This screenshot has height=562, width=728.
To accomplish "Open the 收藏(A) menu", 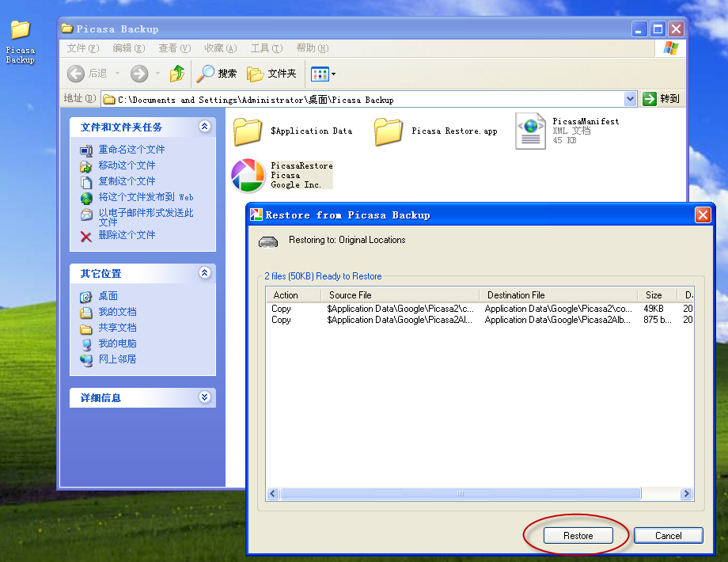I will [221, 48].
